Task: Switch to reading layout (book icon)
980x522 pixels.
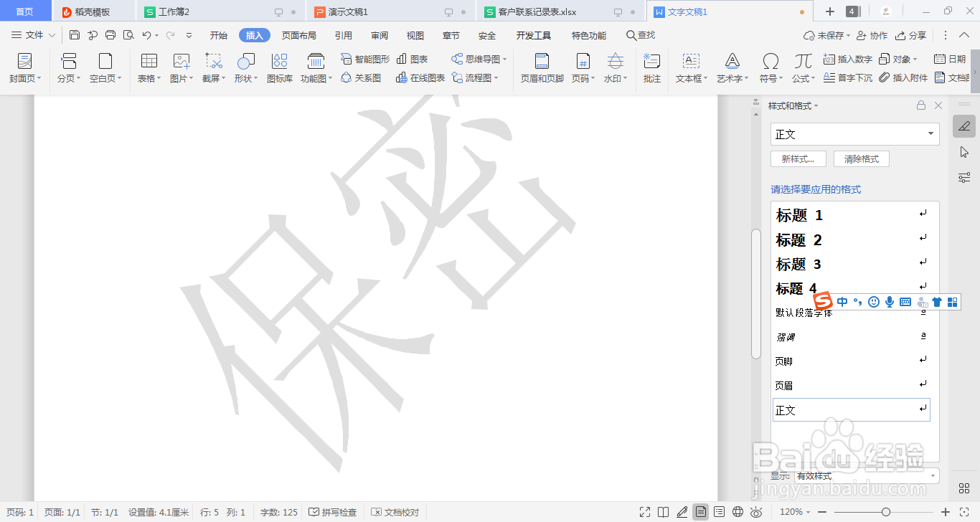Action: pyautogui.click(x=664, y=512)
